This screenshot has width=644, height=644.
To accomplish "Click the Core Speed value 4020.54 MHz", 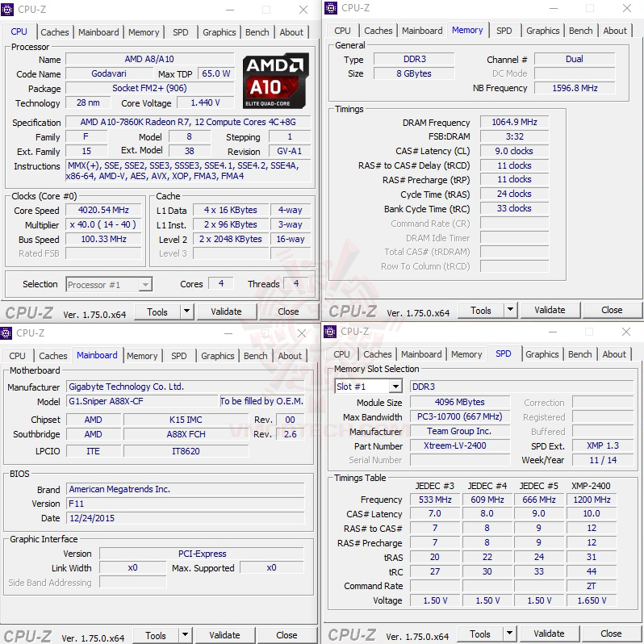I will 103,210.
